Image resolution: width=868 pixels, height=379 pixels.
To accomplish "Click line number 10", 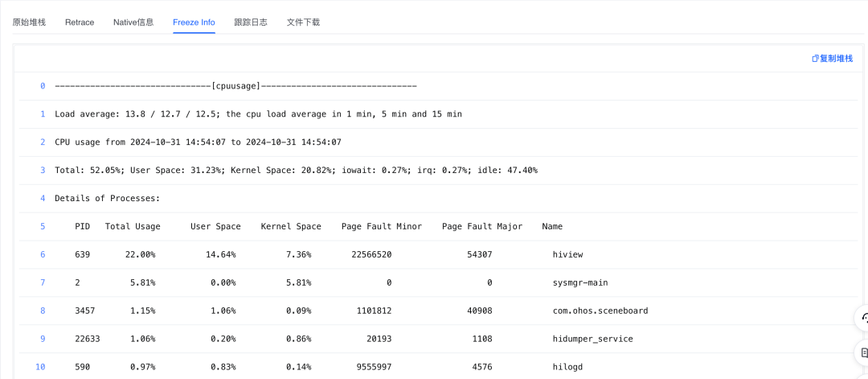I will pyautogui.click(x=40, y=367).
